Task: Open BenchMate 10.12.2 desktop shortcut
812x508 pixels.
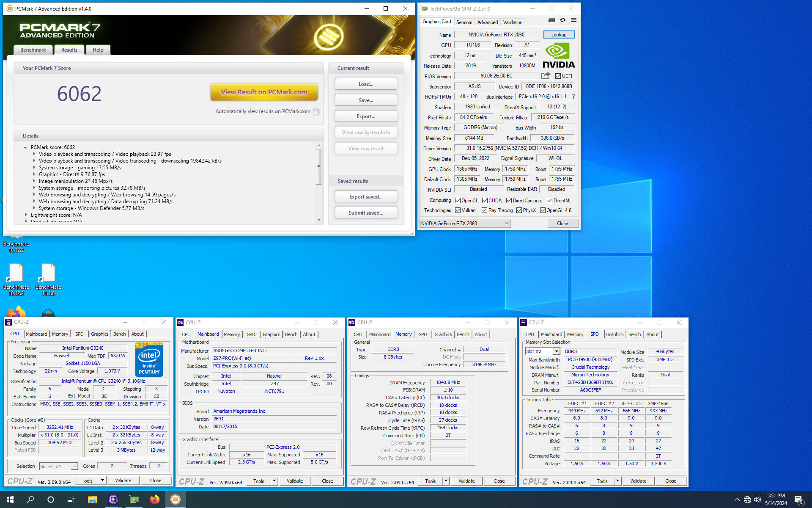Action: [16, 279]
